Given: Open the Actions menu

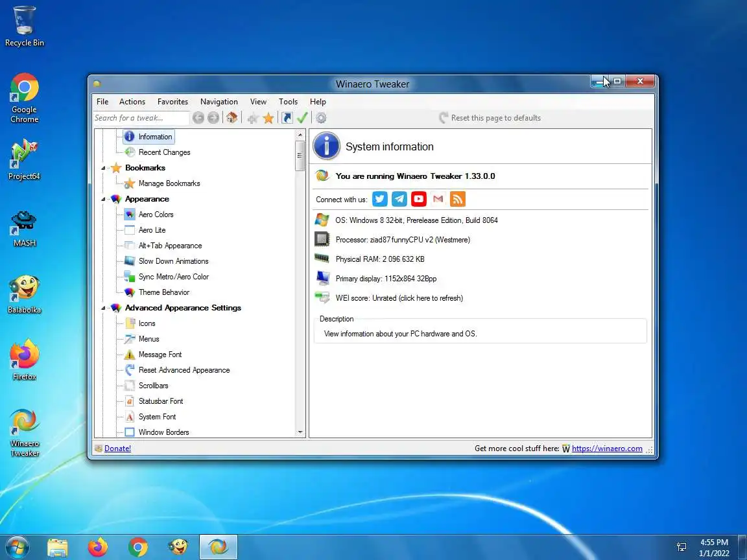Looking at the screenshot, I should pyautogui.click(x=132, y=101).
